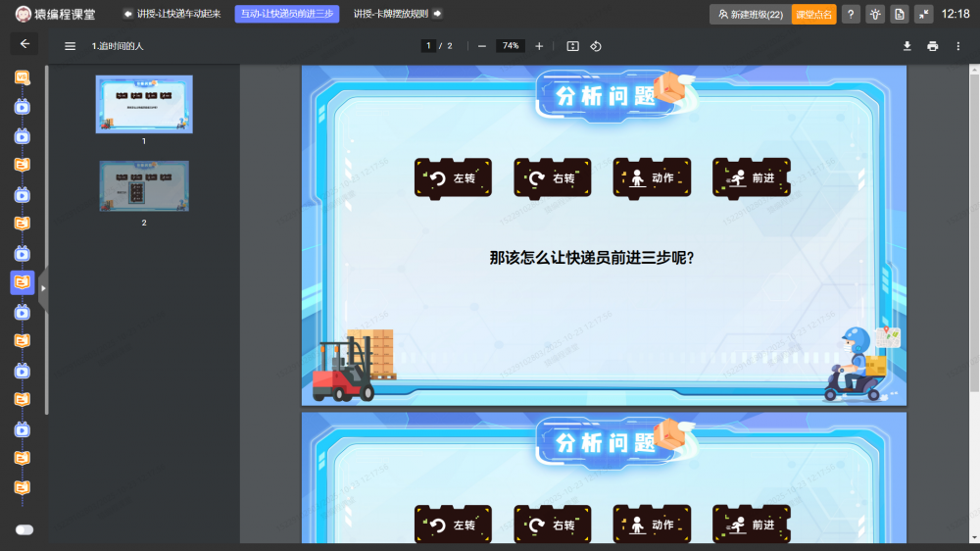Open the PDF more actions menu

(957, 46)
